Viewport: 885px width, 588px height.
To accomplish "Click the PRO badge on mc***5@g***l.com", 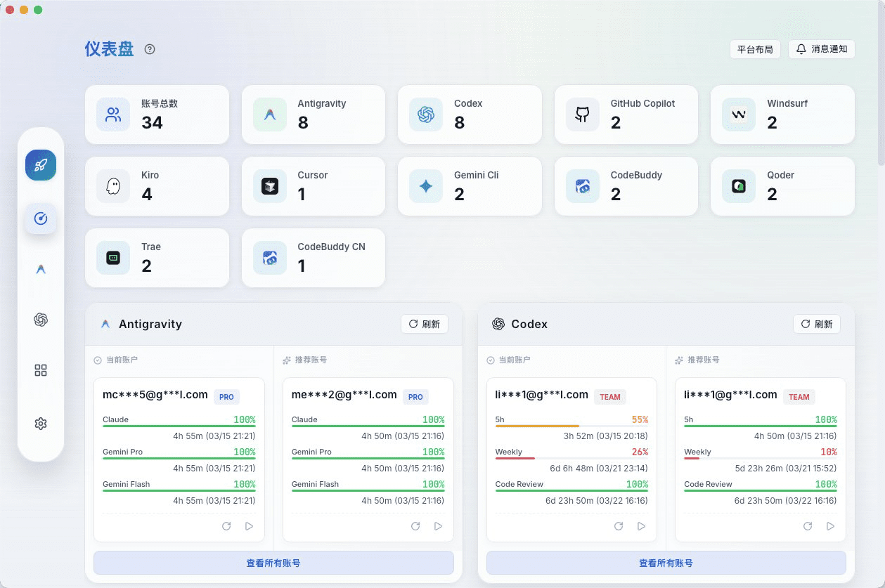I will tap(226, 397).
